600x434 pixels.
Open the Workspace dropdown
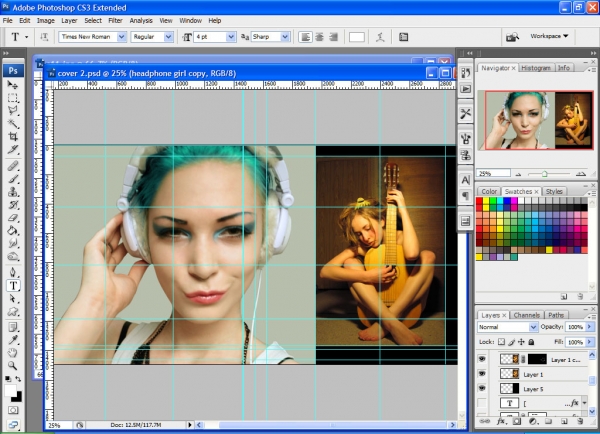549,36
